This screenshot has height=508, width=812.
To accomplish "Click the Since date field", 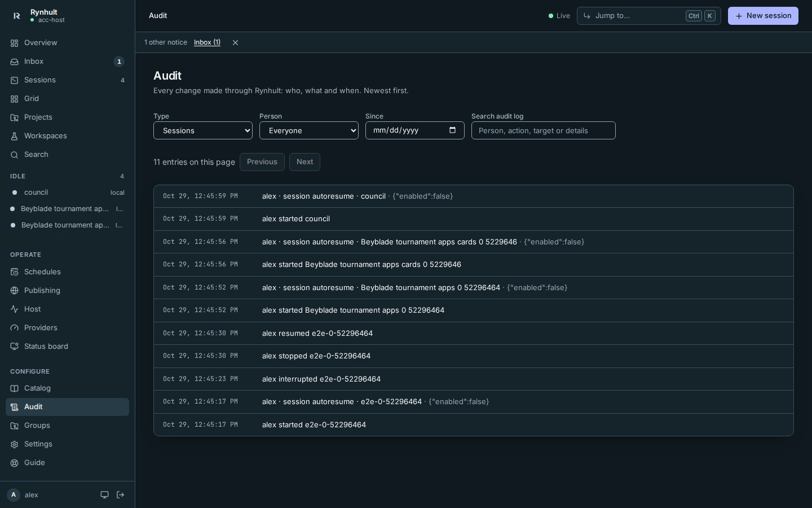I will (x=415, y=130).
